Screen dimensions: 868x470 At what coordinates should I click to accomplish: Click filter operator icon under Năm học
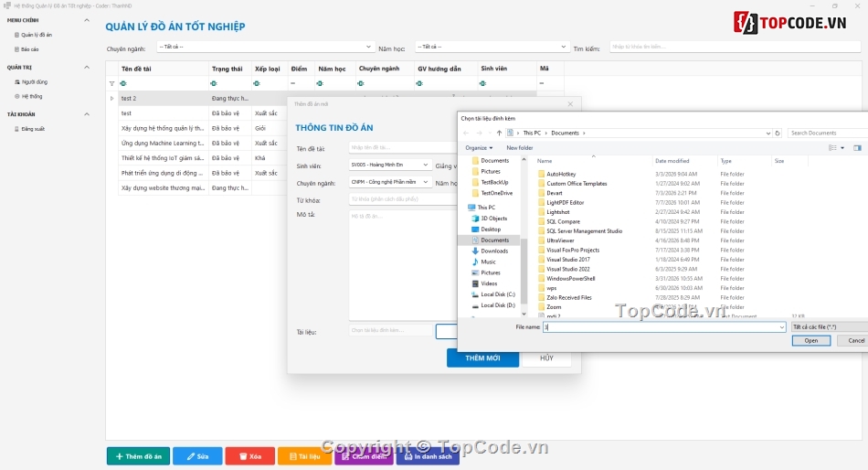[320, 84]
